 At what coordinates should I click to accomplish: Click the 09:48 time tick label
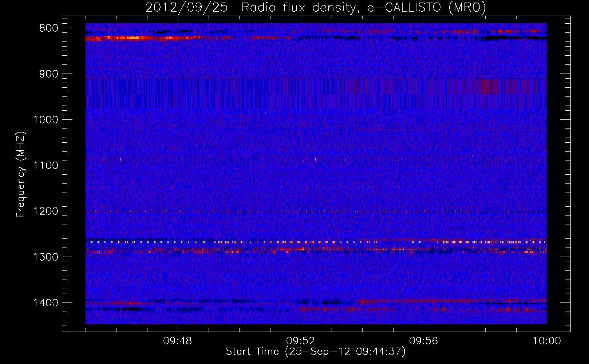178,341
